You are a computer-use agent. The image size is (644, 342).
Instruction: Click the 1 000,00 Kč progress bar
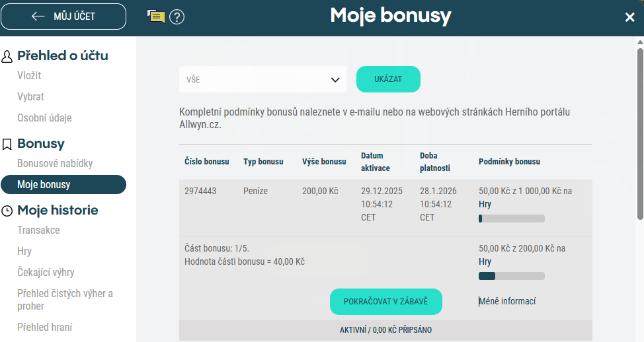511,219
